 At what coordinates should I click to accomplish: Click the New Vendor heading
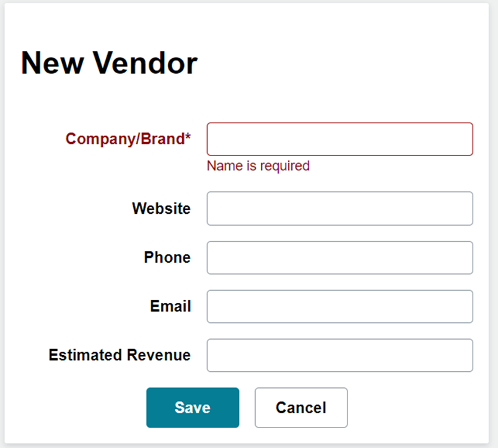point(109,63)
